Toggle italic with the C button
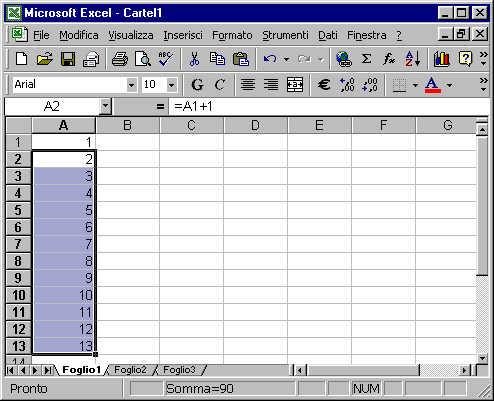Image resolution: width=494 pixels, height=401 pixels. click(219, 85)
